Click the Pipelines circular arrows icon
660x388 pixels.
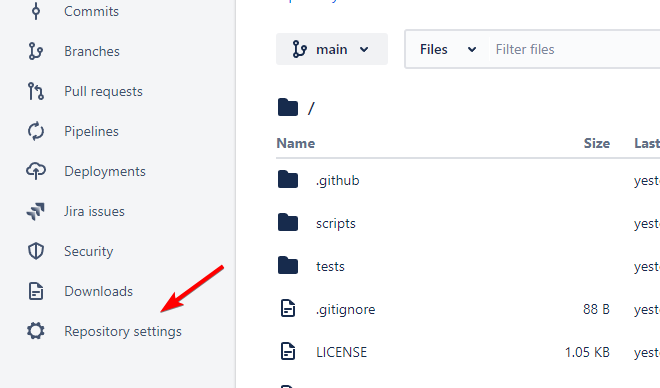pyautogui.click(x=36, y=131)
